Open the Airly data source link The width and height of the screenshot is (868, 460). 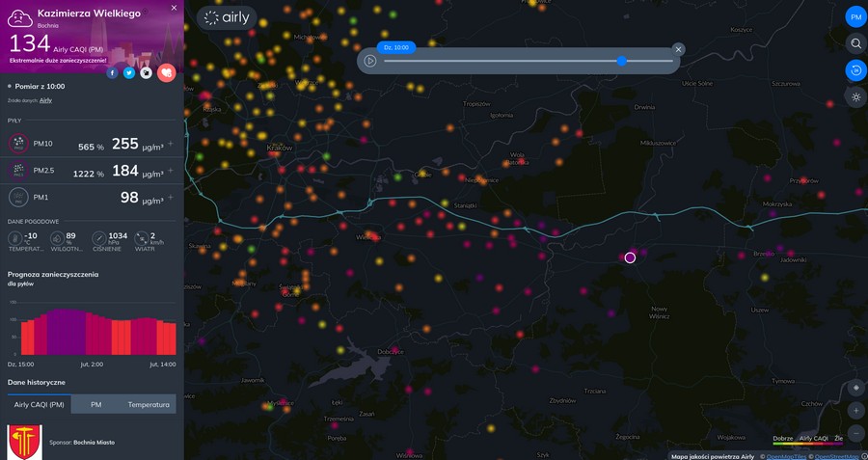[x=45, y=99]
